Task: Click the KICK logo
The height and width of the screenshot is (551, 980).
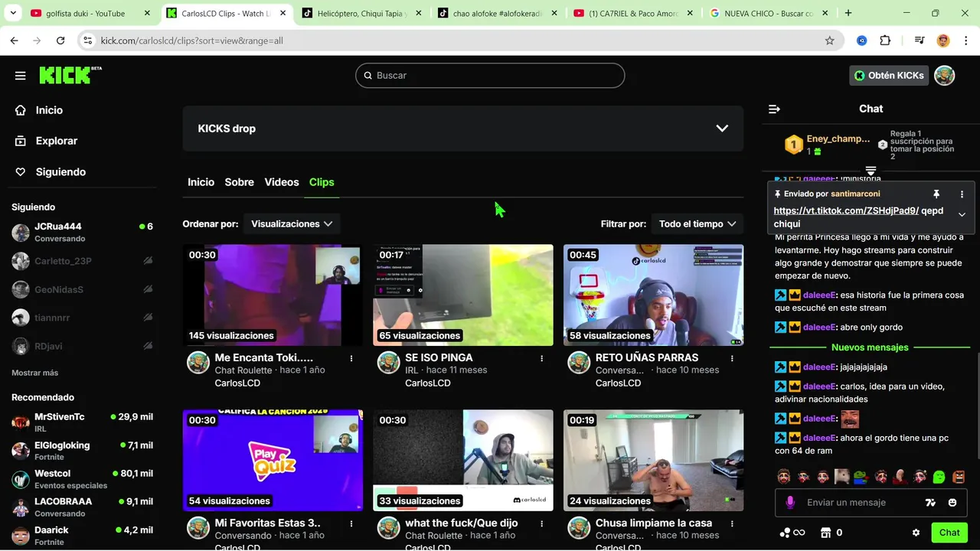Action: [x=70, y=75]
